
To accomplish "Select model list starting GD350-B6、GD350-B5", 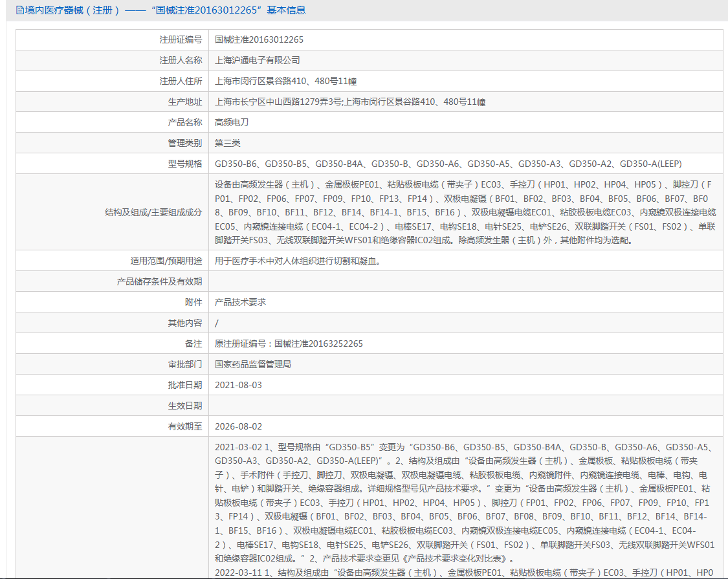I will [x=448, y=164].
